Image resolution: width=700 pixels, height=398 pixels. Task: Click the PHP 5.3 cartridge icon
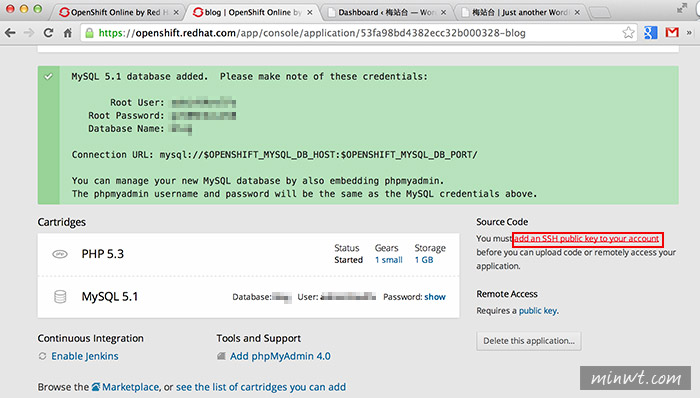(60, 254)
